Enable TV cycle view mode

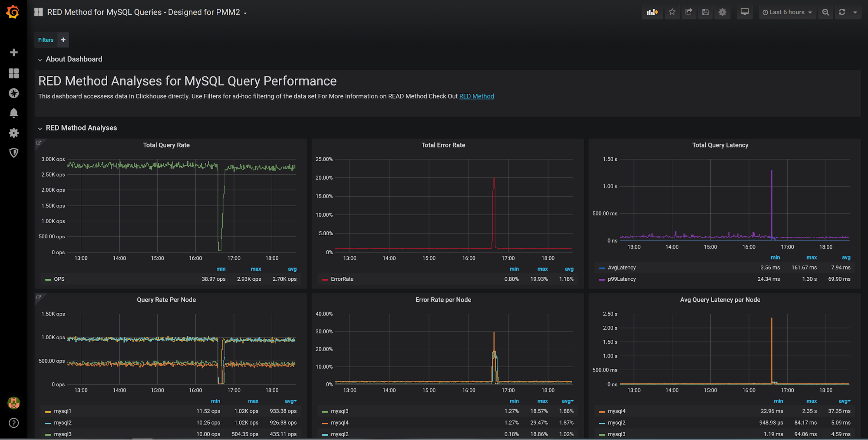click(x=745, y=12)
